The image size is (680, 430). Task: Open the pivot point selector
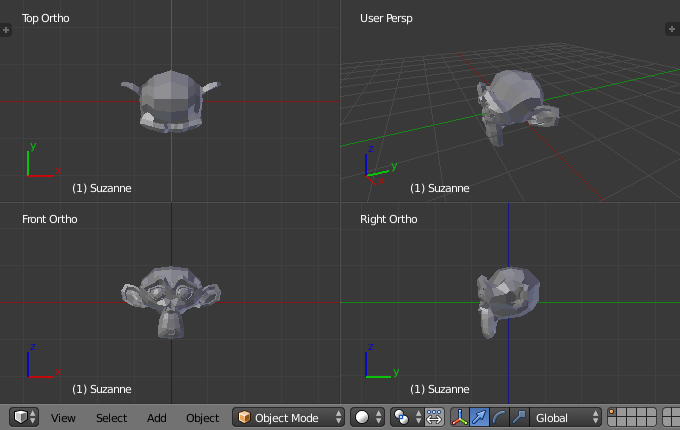point(406,417)
